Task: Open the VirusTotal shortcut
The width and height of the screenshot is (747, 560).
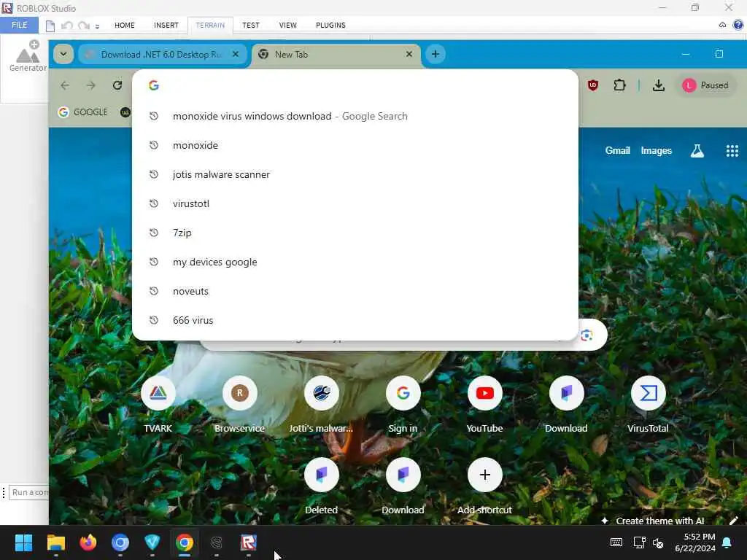Action: (648, 405)
